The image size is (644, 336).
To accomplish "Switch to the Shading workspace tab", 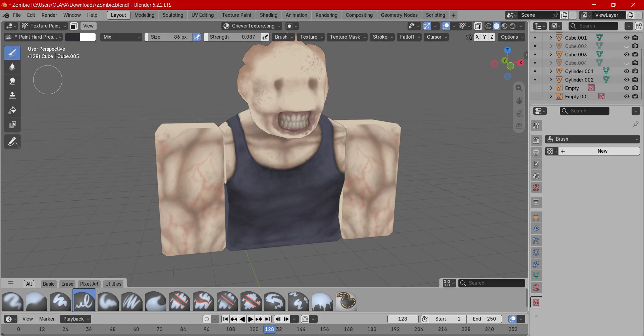I will [x=268, y=15].
